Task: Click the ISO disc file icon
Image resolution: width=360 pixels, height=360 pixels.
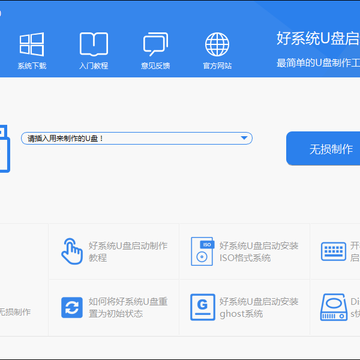Action: click(202, 251)
